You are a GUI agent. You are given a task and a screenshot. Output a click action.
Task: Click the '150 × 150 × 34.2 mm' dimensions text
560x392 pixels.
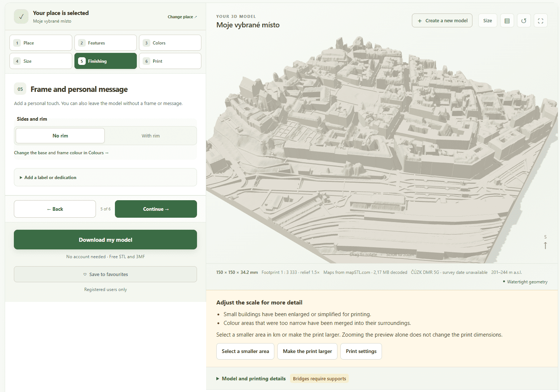click(x=237, y=272)
